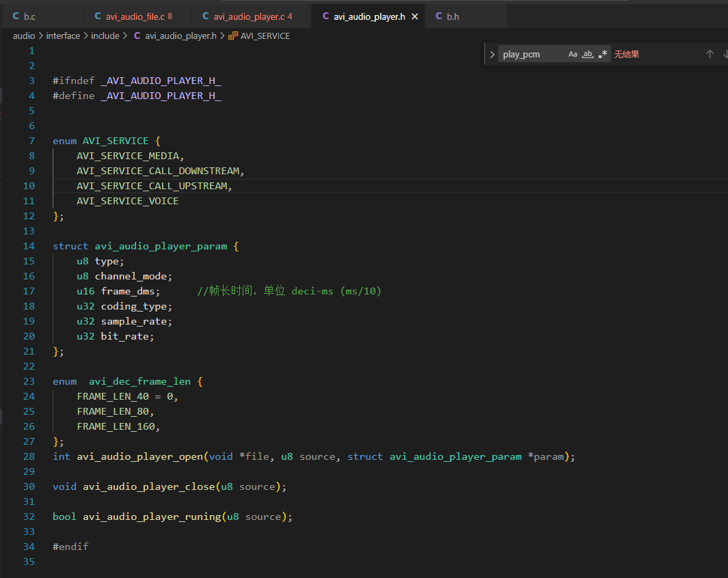Click the AVI_SERVICE enum icon in breadcrumb
Viewport: 728px width, 578px height.
(x=233, y=36)
